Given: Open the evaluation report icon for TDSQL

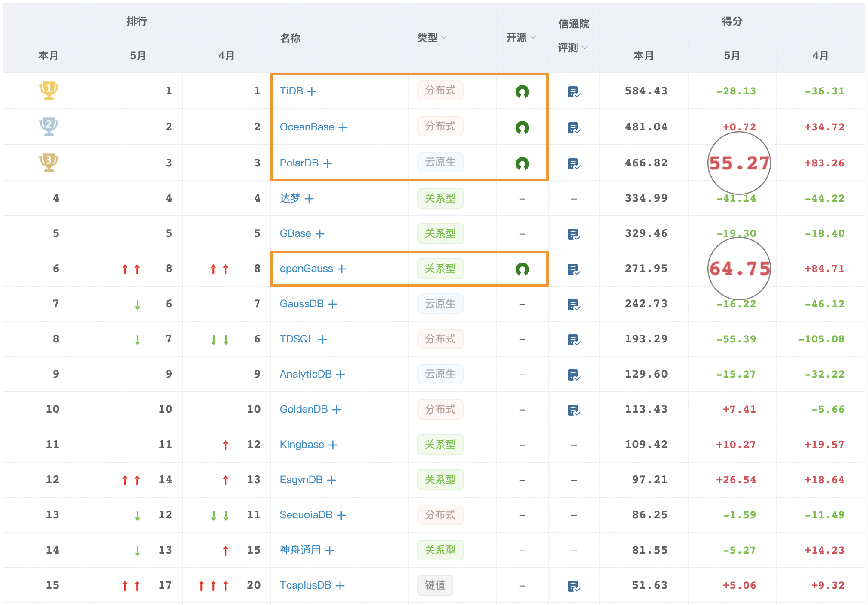Looking at the screenshot, I should pos(574,340).
